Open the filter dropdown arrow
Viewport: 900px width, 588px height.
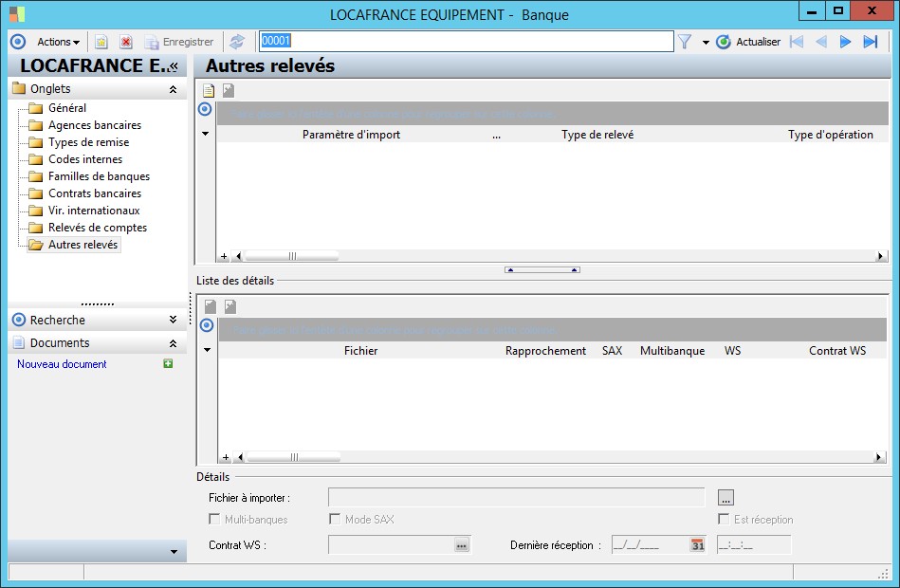706,43
